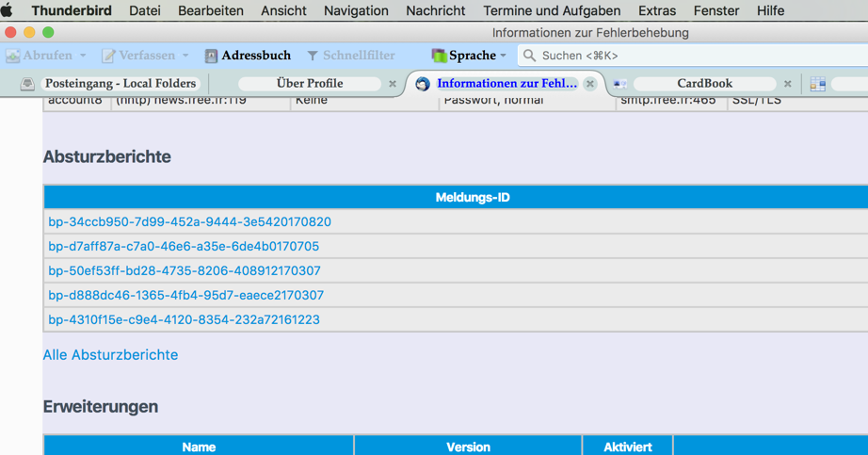The image size is (868, 455).
Task: Click the search magnifier icon
Action: 530,56
